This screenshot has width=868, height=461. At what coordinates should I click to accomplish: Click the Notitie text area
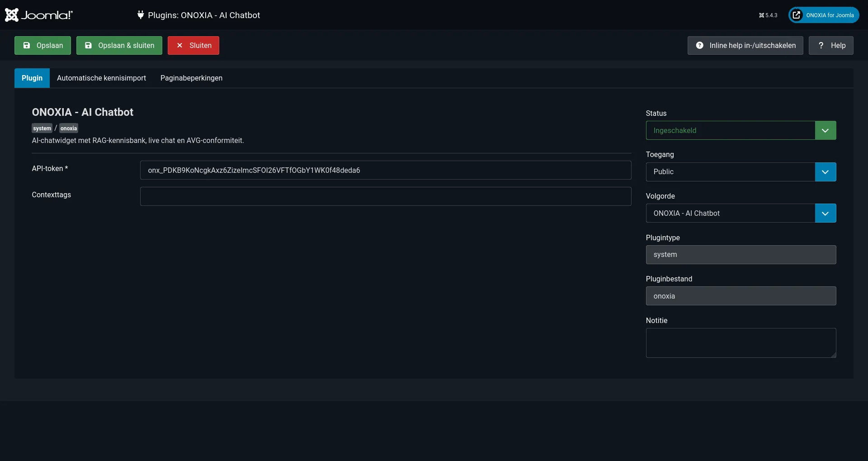tap(741, 343)
